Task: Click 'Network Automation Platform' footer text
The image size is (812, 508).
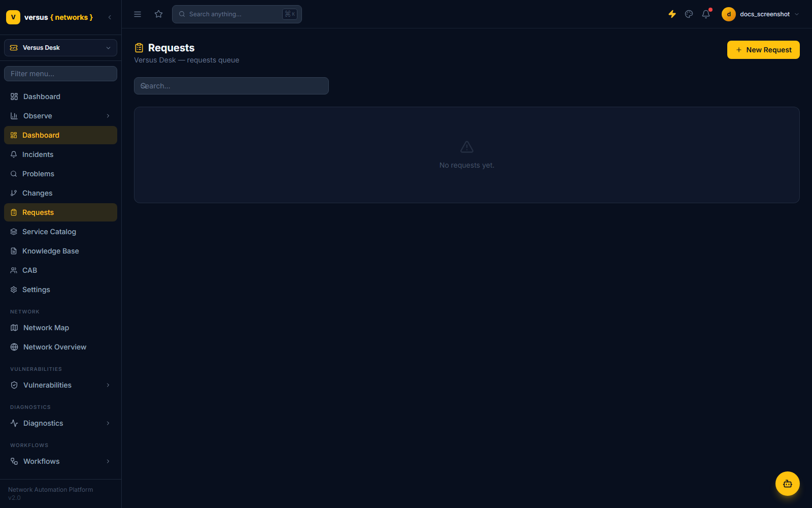Action: (x=51, y=490)
